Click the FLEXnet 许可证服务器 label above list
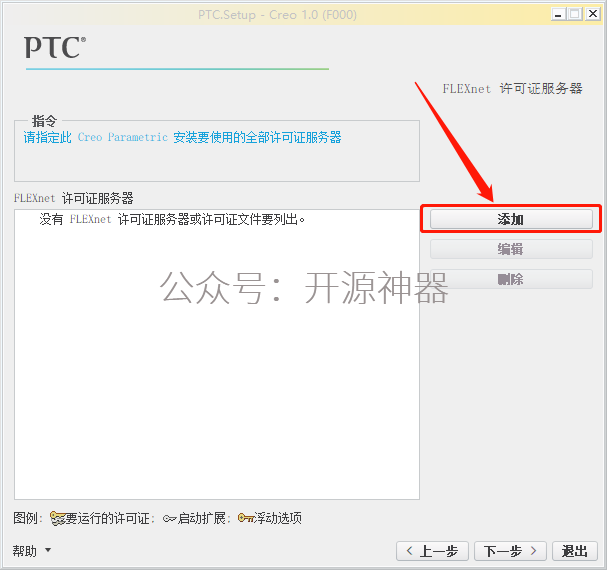This screenshot has height=570, width=607. coord(74,198)
